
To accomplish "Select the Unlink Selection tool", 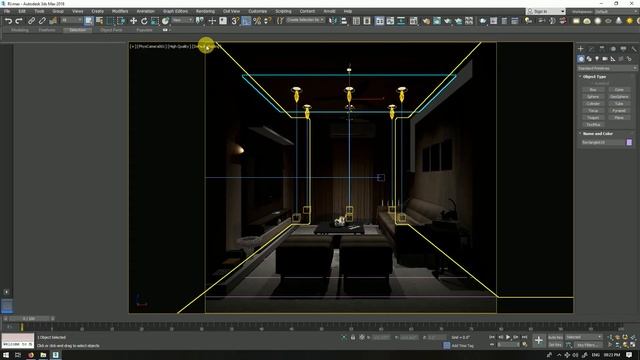I will coord(42,21).
